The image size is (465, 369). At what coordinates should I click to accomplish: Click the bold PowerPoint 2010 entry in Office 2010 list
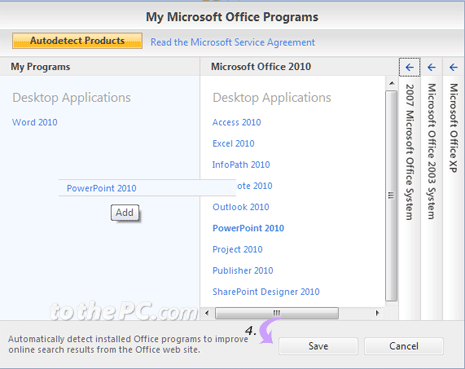[x=248, y=228]
